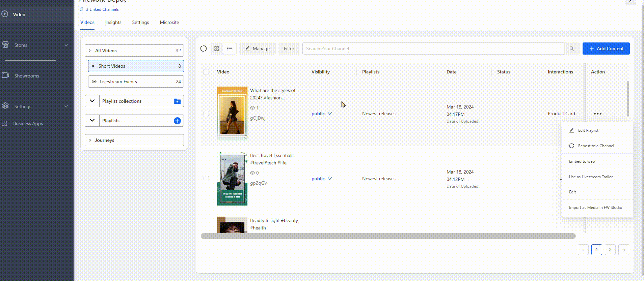The width and height of the screenshot is (644, 281).
Task: Select the Best Travel Essentials checkbox
Action: (x=206, y=179)
